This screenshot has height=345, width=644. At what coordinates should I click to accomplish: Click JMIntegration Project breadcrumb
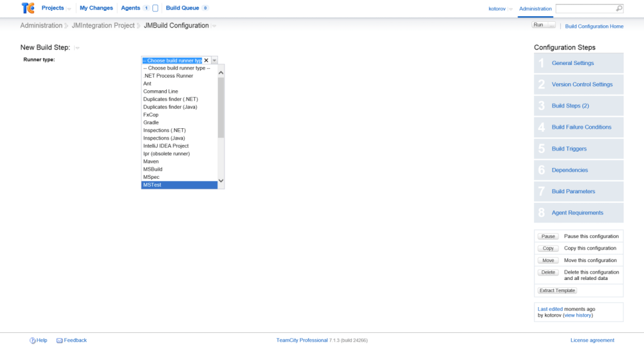pyautogui.click(x=103, y=25)
